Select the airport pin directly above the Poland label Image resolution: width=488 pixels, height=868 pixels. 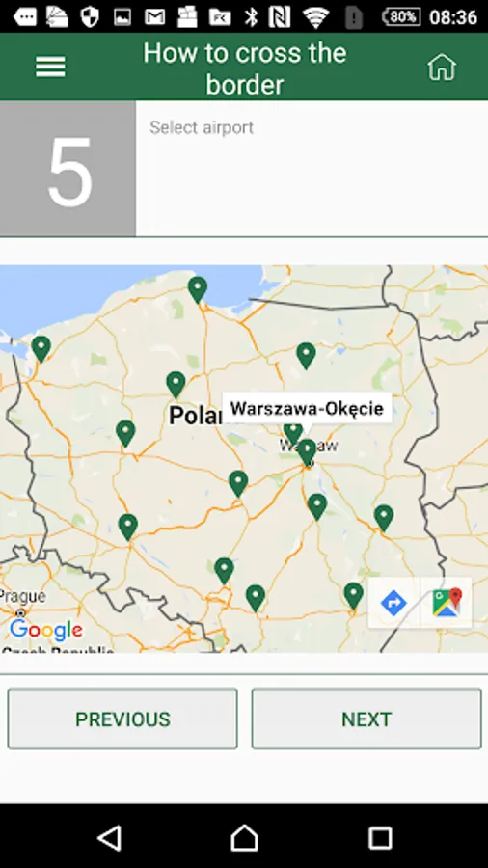(176, 385)
